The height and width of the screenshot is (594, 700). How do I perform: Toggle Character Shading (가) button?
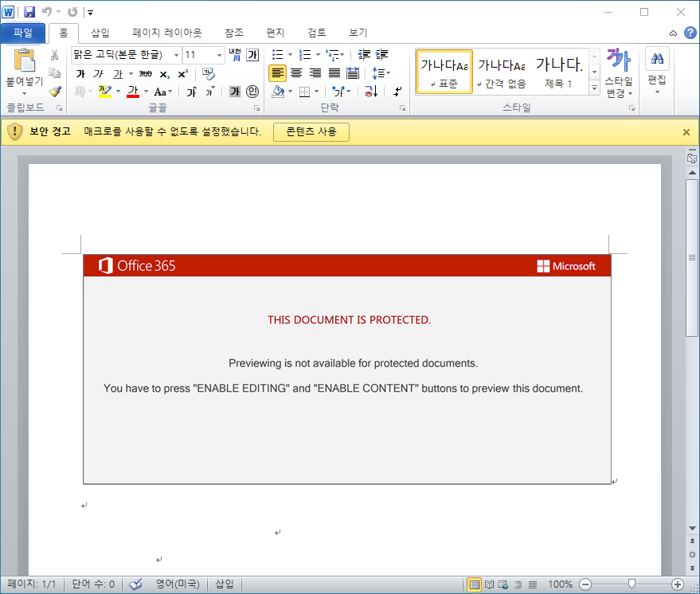(235, 92)
